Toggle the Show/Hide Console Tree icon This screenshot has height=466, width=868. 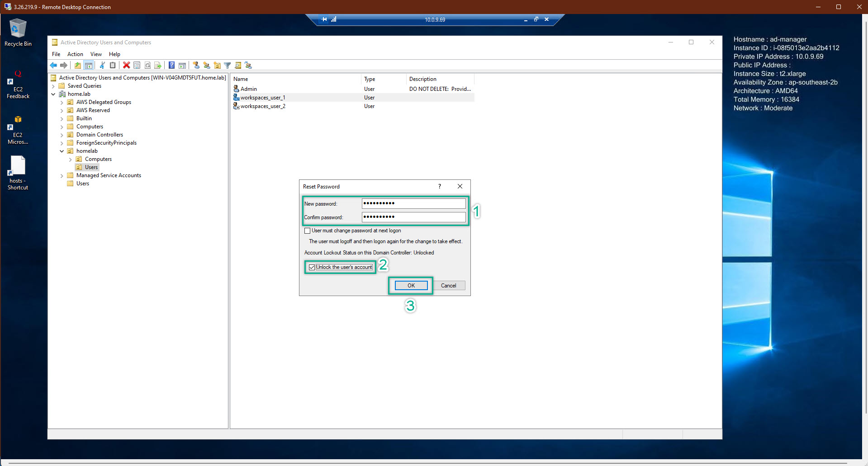pyautogui.click(x=89, y=65)
